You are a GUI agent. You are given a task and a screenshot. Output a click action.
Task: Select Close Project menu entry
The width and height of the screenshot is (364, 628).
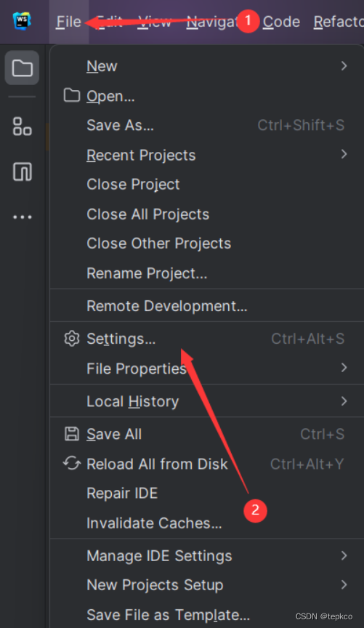(x=206, y=185)
